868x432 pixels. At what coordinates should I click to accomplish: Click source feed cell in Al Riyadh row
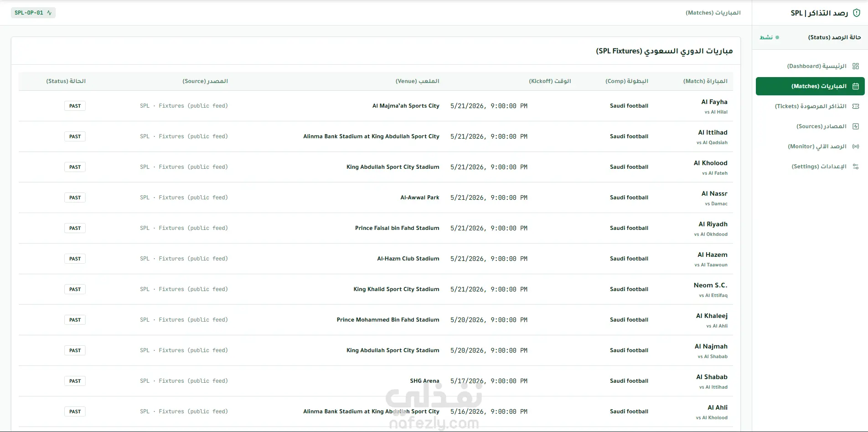[184, 228]
